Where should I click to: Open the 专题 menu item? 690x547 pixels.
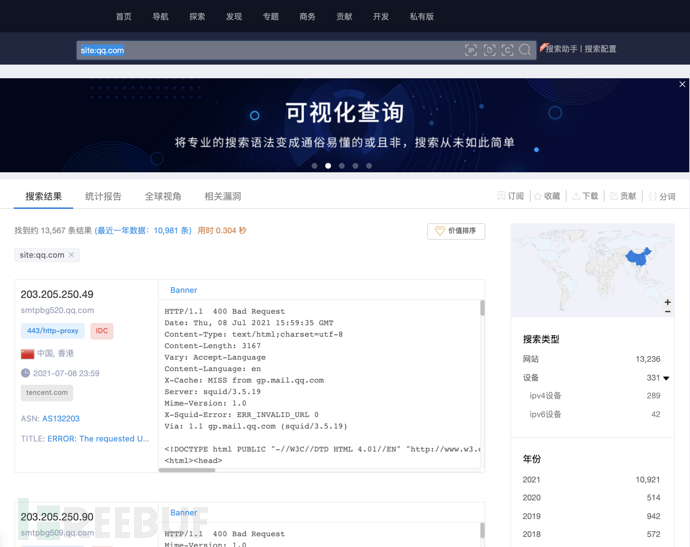pyautogui.click(x=271, y=16)
